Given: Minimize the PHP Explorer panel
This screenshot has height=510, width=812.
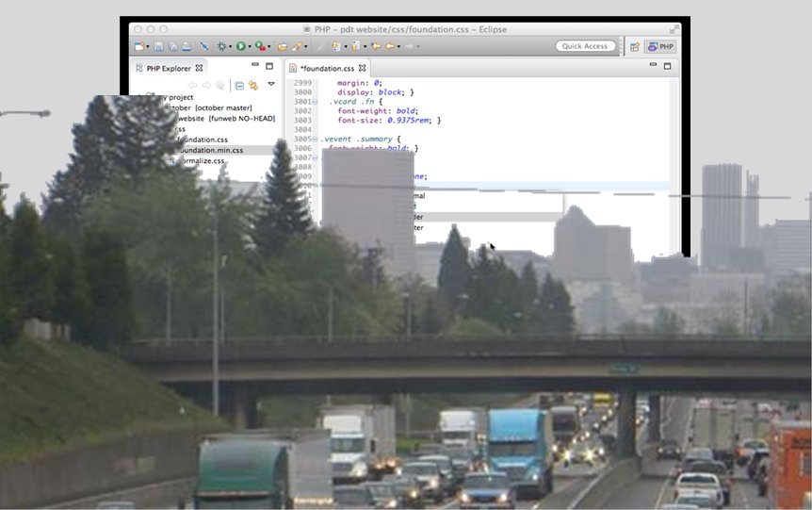Looking at the screenshot, I should (254, 65).
